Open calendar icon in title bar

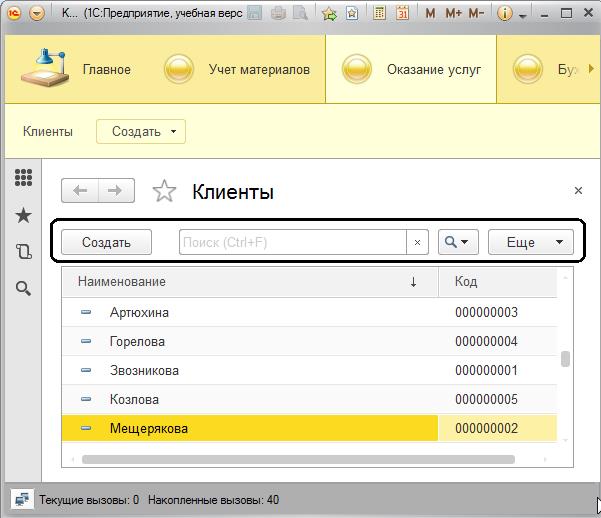click(x=402, y=14)
